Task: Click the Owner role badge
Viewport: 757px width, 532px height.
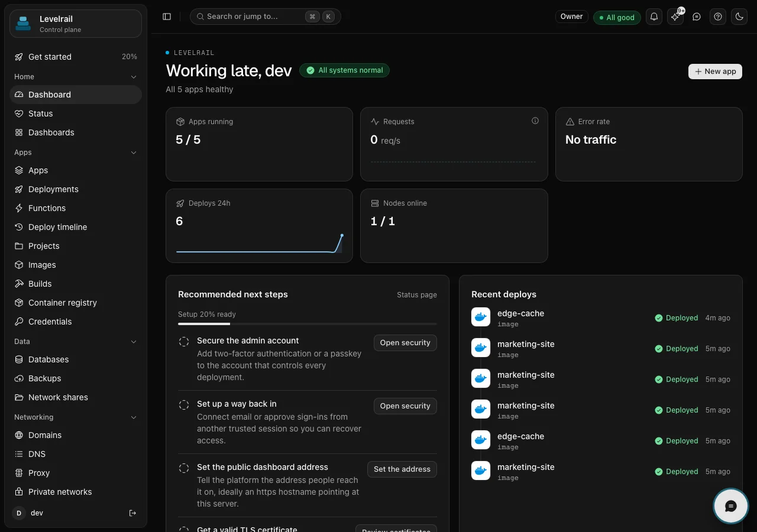Action: point(571,17)
